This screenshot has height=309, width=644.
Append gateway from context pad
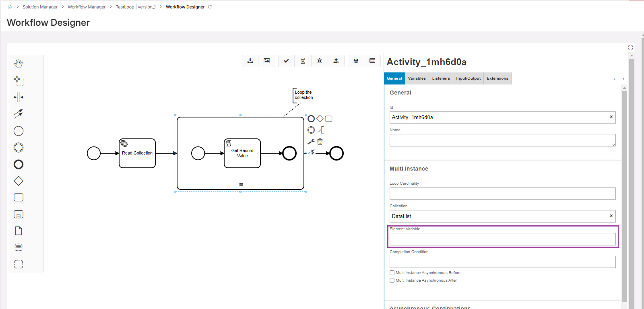pos(320,119)
